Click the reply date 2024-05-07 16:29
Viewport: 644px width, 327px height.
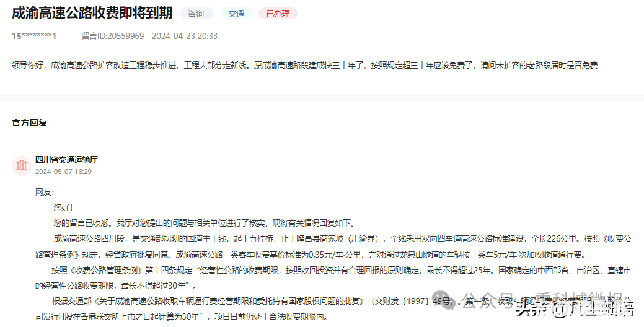tap(63, 172)
